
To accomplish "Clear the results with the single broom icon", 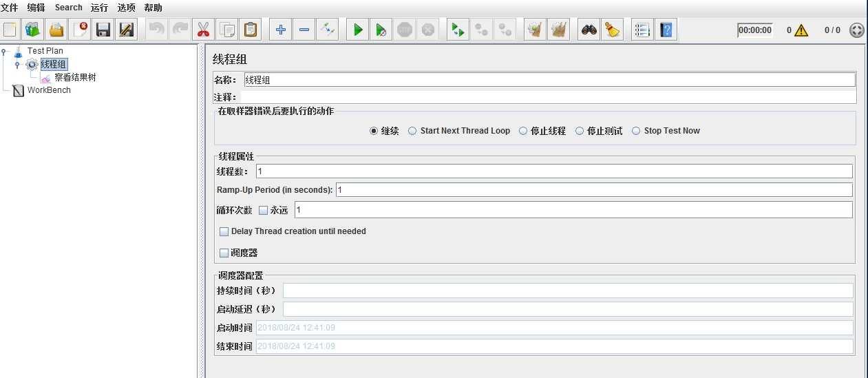I will pos(535,30).
